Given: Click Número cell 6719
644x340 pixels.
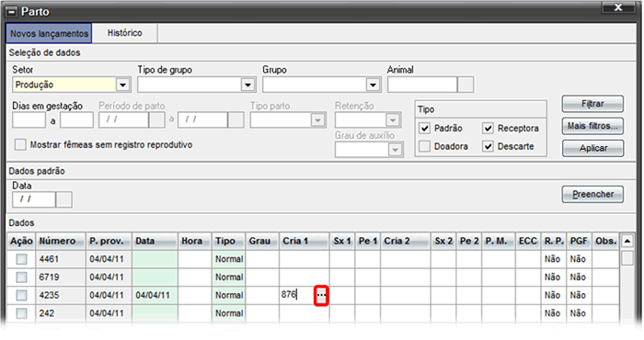Looking at the screenshot, I should click(x=61, y=278).
